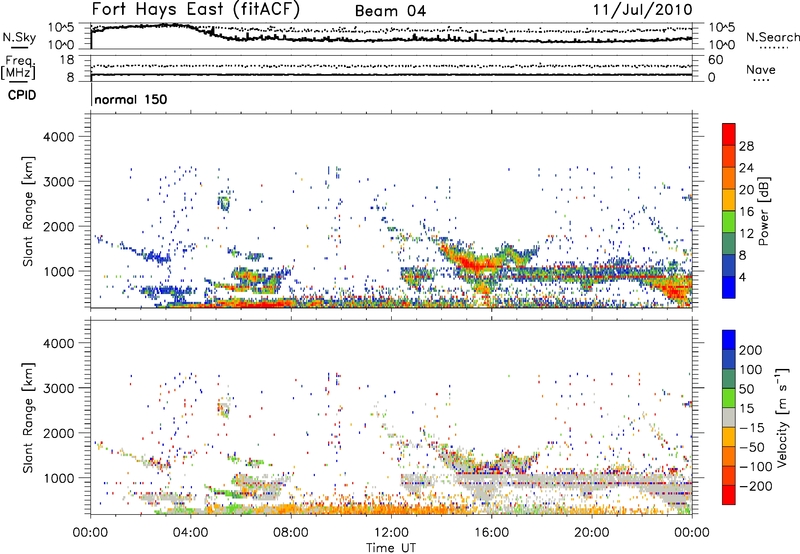Screen dimensions: 800x554
Task: Click the 'Time UT' axis label
Action: (x=391, y=548)
